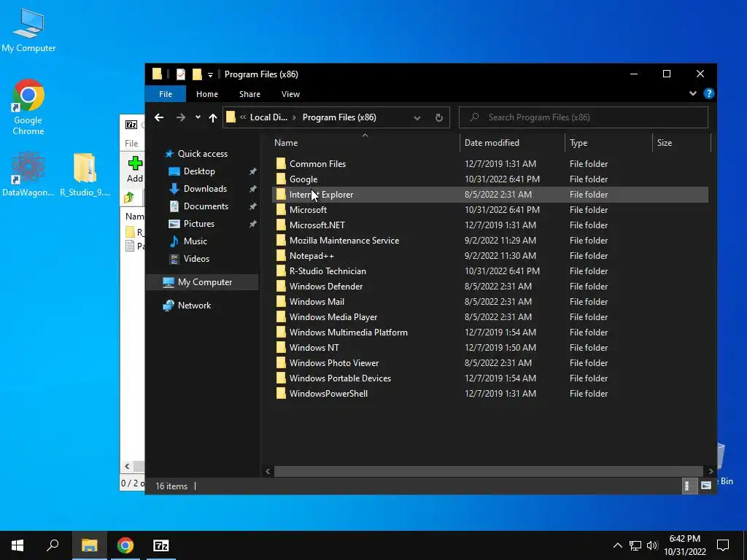Switch to large icons view layout

(705, 486)
